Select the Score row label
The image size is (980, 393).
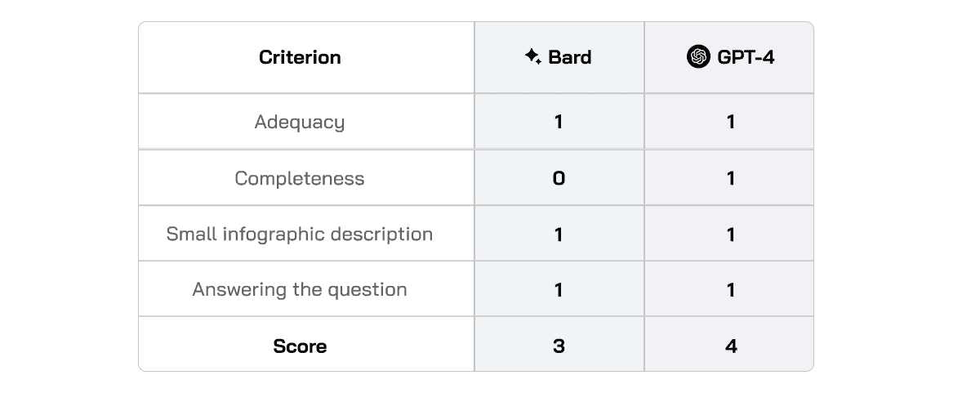coord(300,346)
